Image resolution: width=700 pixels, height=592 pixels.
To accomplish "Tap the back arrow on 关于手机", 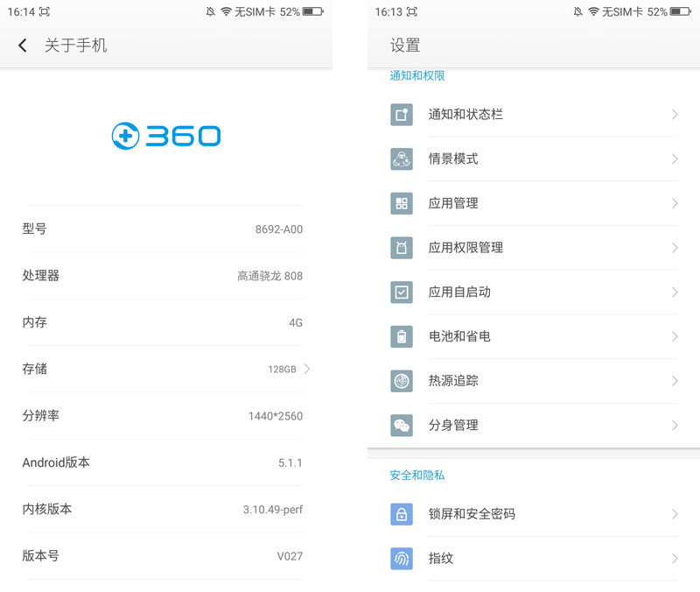I will [22, 45].
